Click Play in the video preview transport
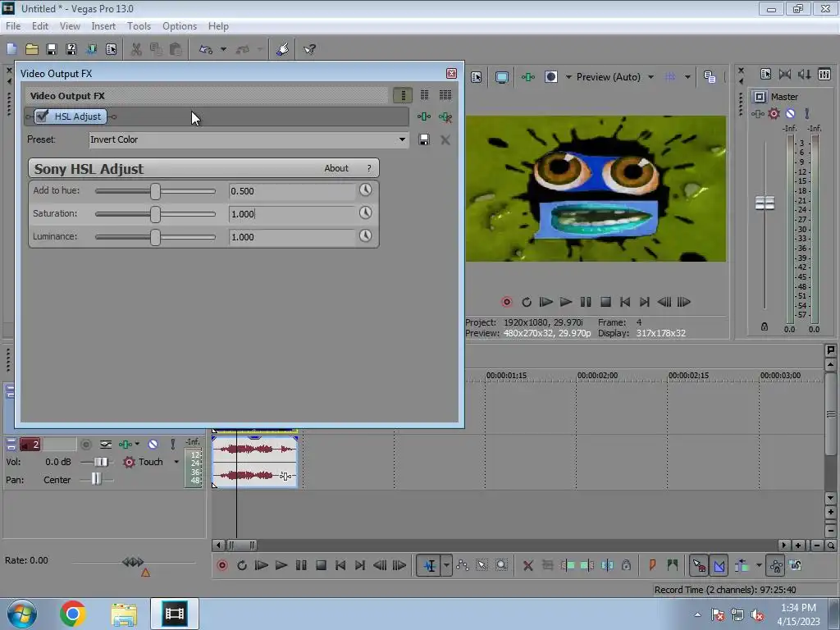 click(x=566, y=302)
